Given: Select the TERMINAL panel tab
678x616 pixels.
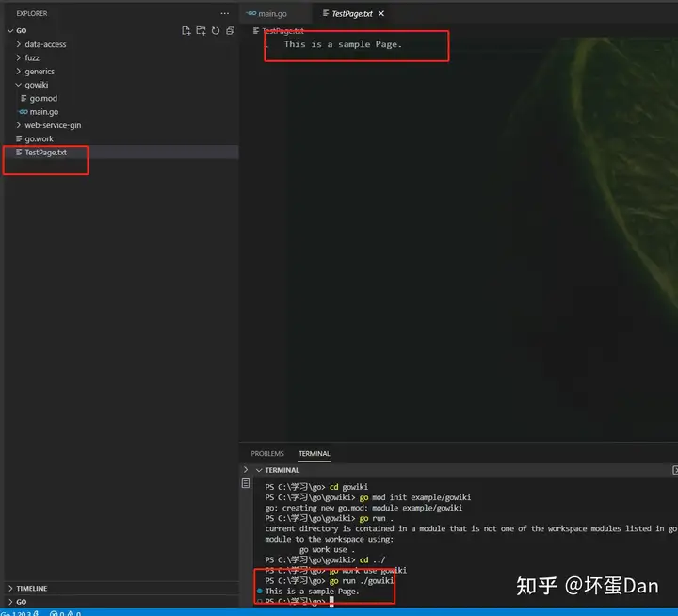Looking at the screenshot, I should [x=315, y=453].
